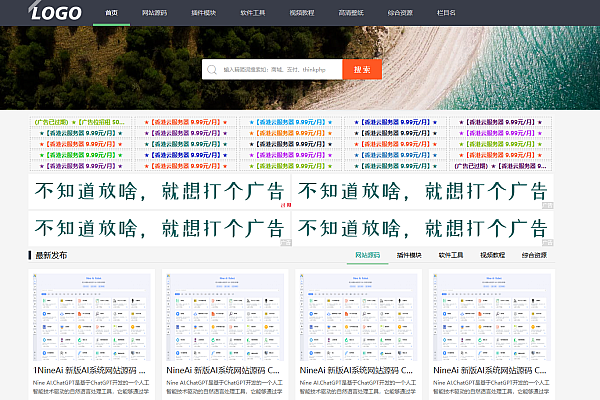Open the orange 香港云服务器 9.99元/月 ad link
This screenshot has width=600, height=400.
[291, 133]
